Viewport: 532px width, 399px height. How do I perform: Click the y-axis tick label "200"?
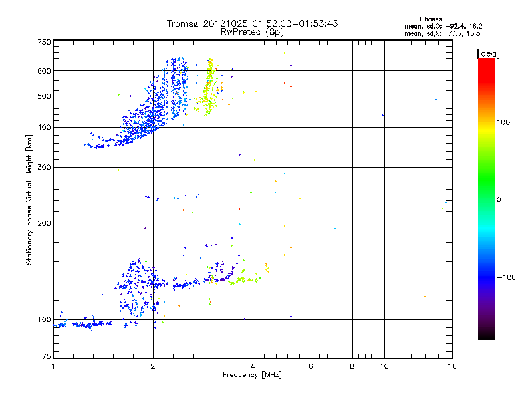pyautogui.click(x=45, y=223)
